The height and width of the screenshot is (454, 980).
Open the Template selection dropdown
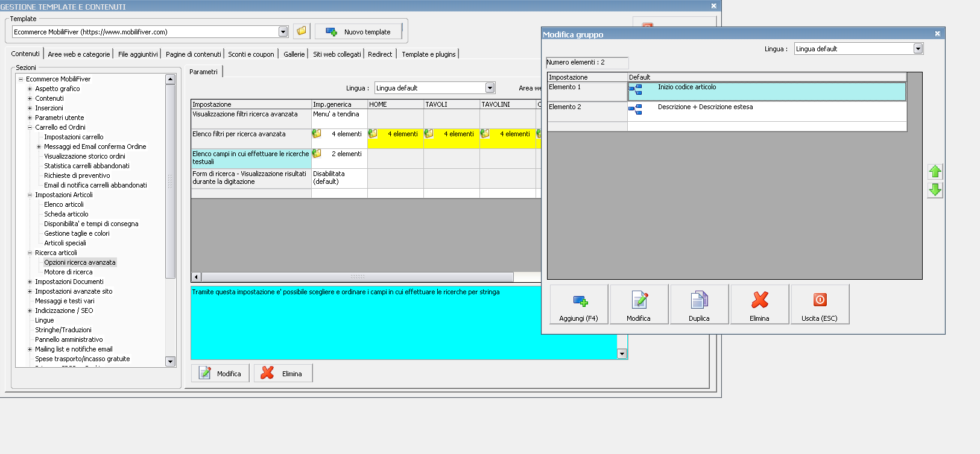[283, 32]
